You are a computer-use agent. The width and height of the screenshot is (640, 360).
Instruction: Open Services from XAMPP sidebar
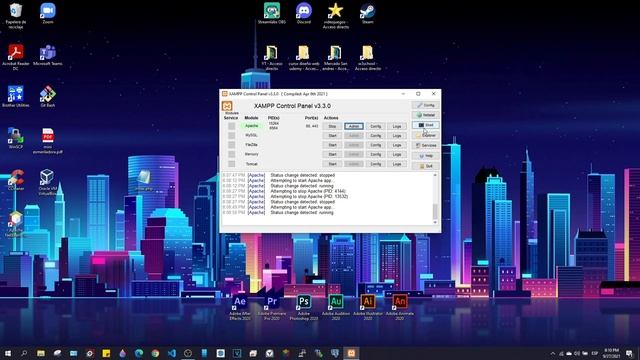[425, 146]
